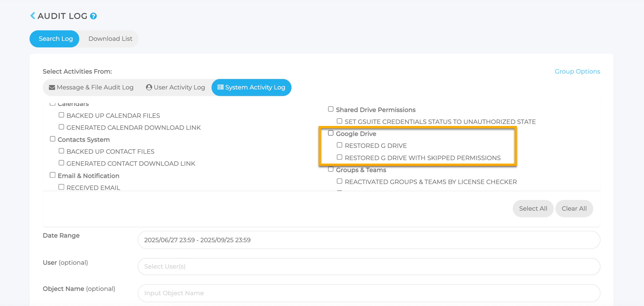Screen dimensions: 644x306
Task: Switch to User Activity Log tab
Action: [175, 87]
